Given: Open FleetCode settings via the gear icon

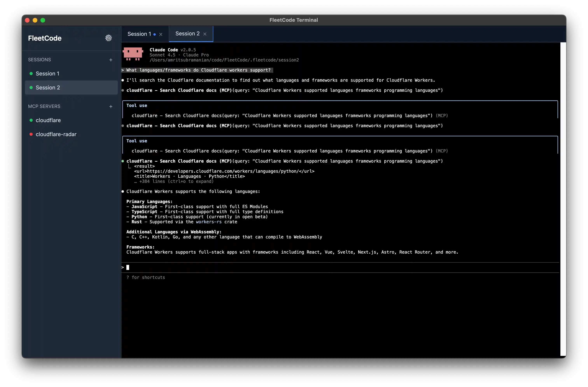Looking at the screenshot, I should click(x=108, y=38).
